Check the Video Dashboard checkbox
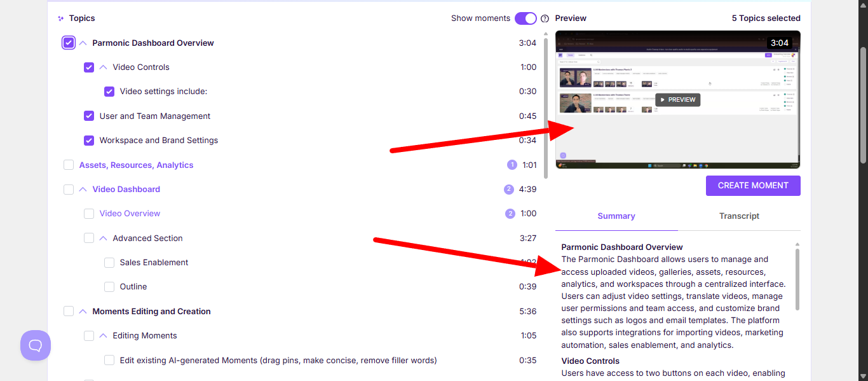This screenshot has width=868, height=381. 69,189
